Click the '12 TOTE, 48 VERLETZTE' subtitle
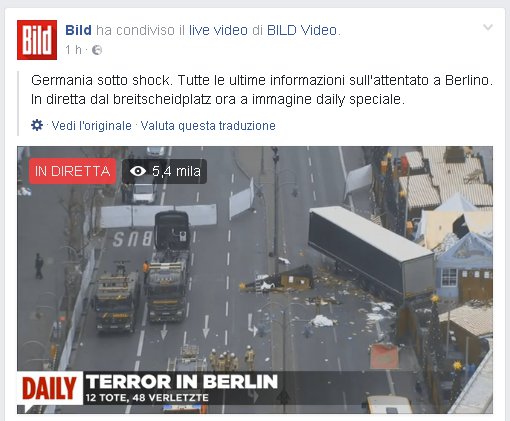 point(147,398)
